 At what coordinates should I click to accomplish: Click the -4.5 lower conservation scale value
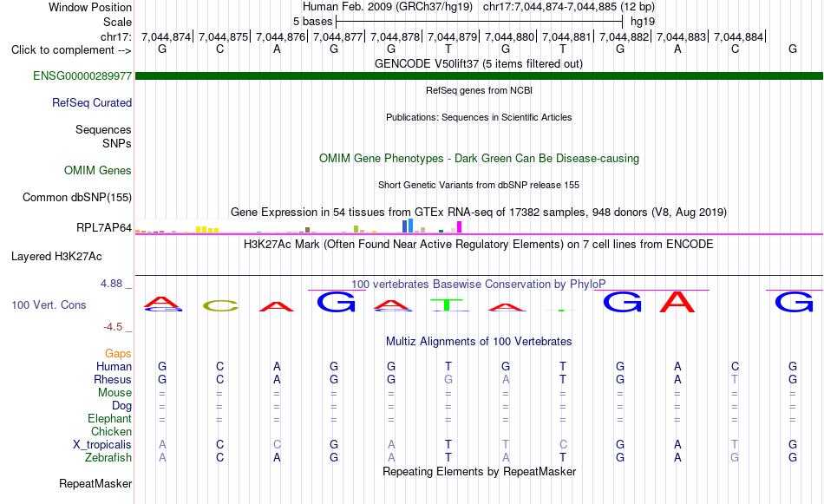click(x=113, y=327)
